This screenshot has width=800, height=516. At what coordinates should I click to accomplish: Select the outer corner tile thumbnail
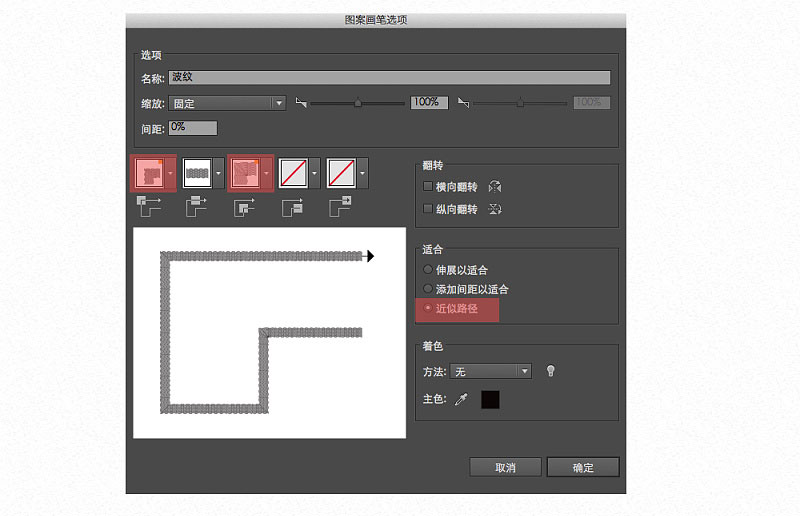pos(149,173)
